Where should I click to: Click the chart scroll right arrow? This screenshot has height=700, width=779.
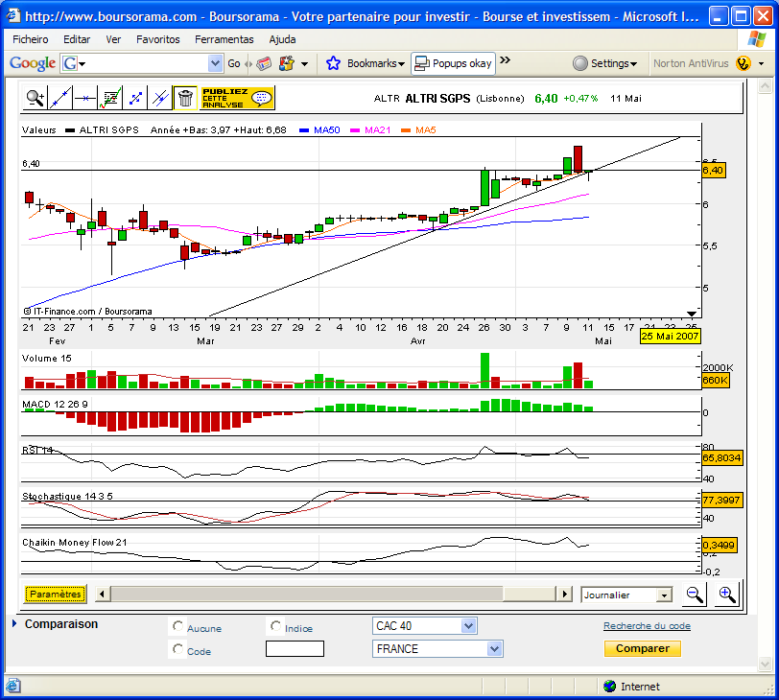[564, 594]
